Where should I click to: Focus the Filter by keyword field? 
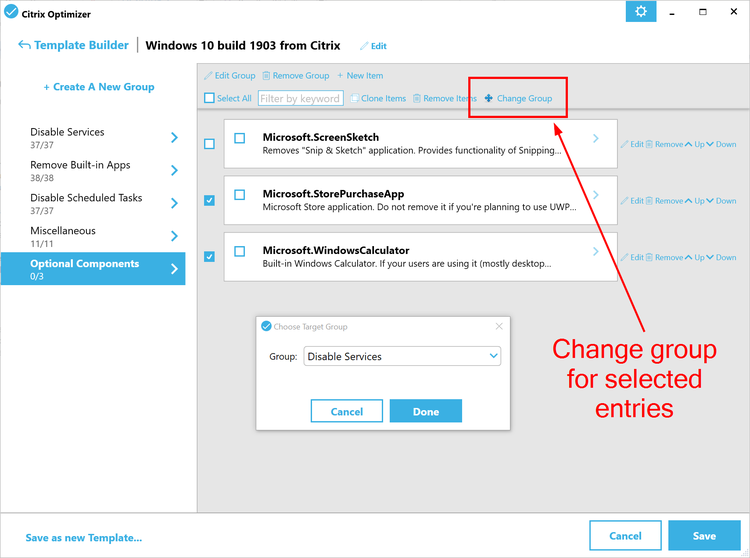coord(300,98)
